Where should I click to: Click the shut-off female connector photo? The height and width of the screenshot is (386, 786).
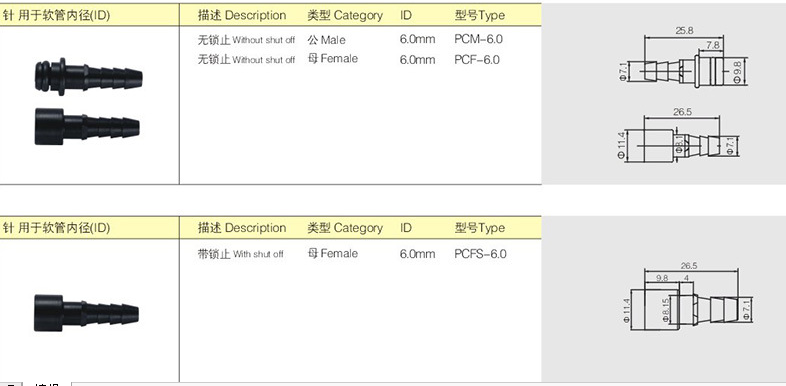click(x=86, y=313)
